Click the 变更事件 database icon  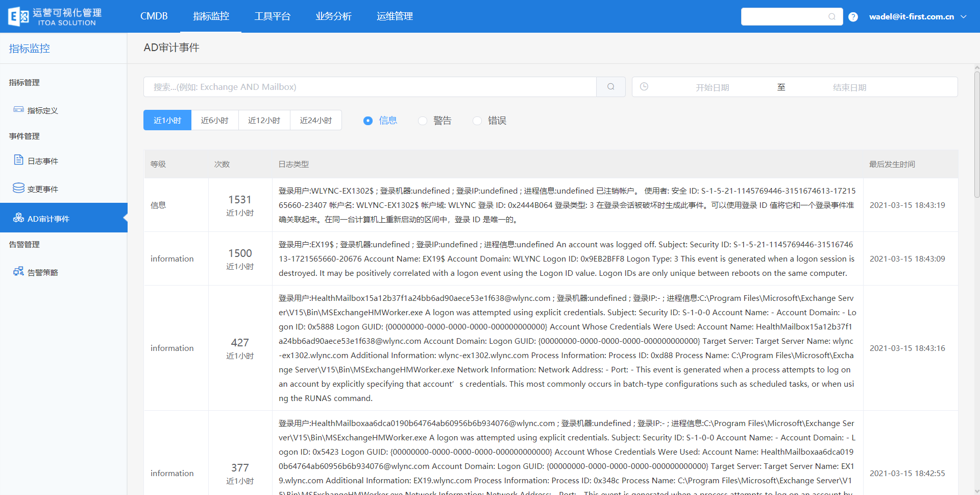coord(18,188)
